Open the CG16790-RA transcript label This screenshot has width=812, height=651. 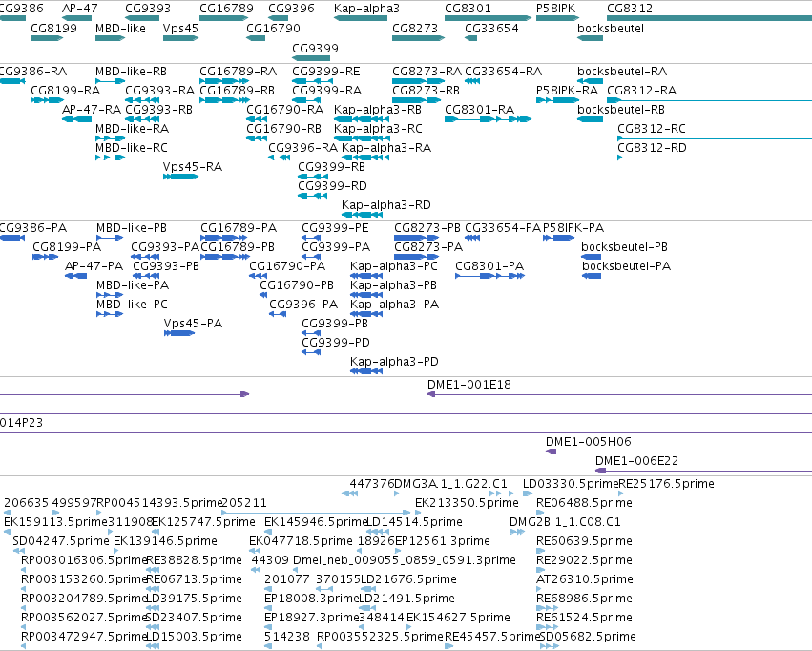pyautogui.click(x=285, y=109)
